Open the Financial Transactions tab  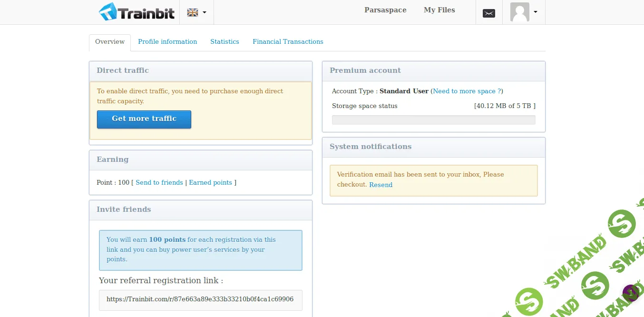coord(288,42)
